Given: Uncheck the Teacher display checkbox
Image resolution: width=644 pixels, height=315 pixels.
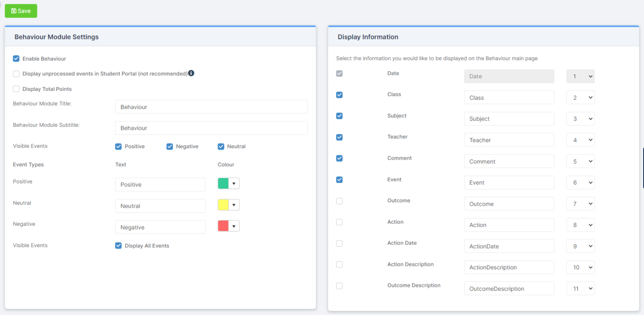Looking at the screenshot, I should pyautogui.click(x=339, y=137).
